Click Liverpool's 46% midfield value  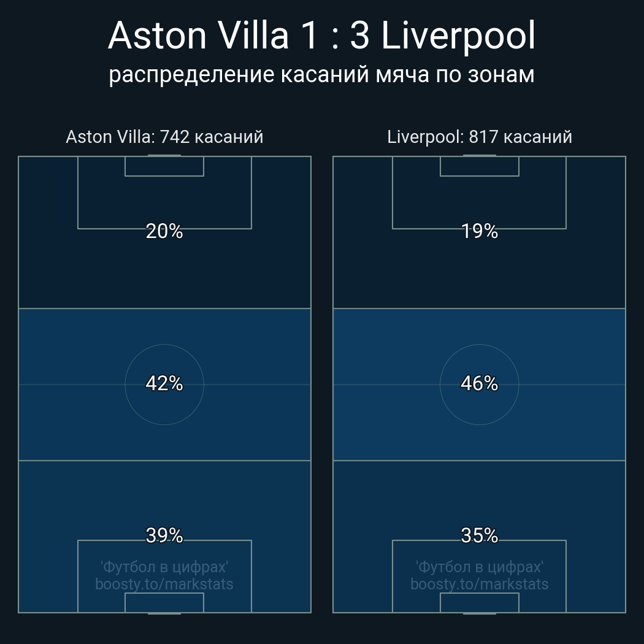(x=480, y=383)
